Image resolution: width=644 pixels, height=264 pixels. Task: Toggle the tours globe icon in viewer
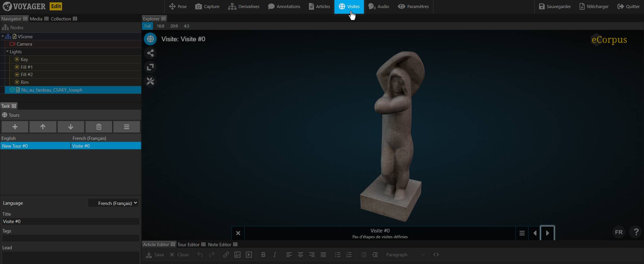(x=150, y=39)
